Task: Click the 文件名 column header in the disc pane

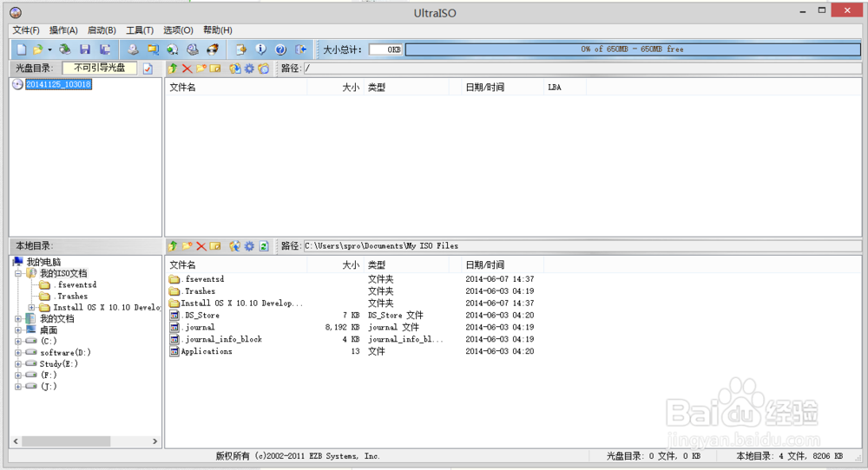Action: (236, 88)
